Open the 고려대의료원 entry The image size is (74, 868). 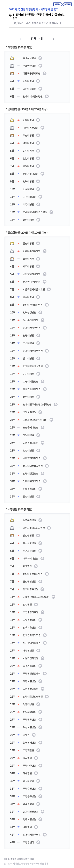[x=29, y=89]
